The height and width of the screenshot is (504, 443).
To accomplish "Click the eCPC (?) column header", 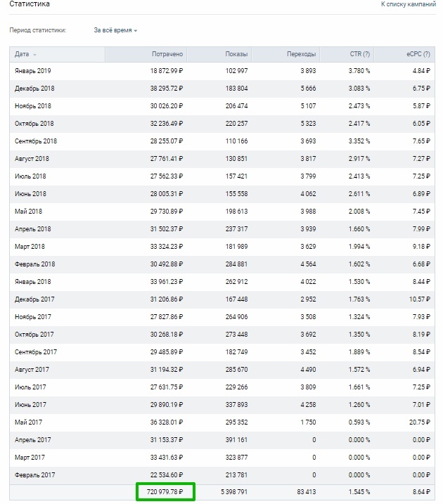I will tap(418, 54).
